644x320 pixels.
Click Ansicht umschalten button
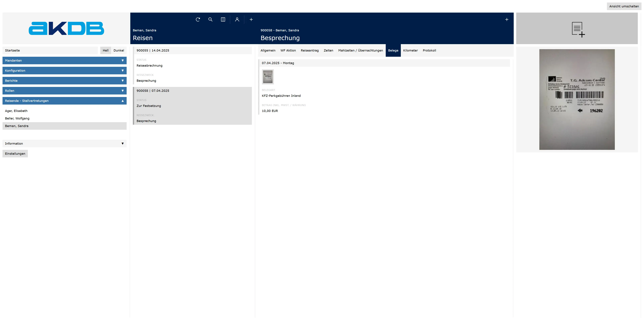[x=624, y=6]
